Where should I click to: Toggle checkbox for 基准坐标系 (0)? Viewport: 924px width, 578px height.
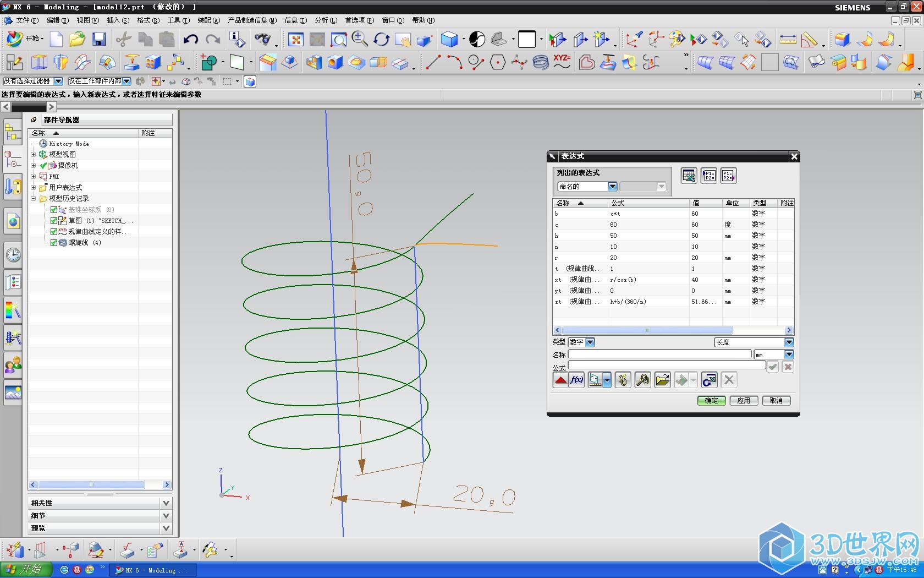(54, 210)
